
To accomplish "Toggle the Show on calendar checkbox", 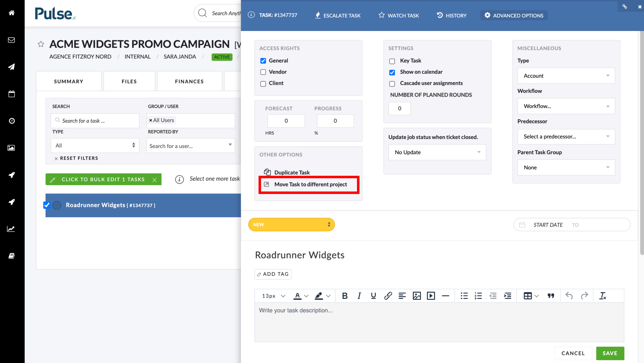I will (x=392, y=72).
